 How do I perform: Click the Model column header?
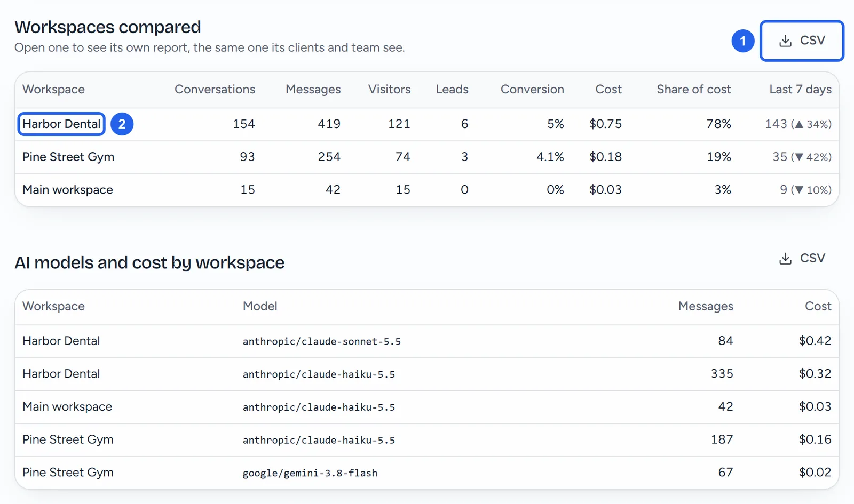[260, 306]
